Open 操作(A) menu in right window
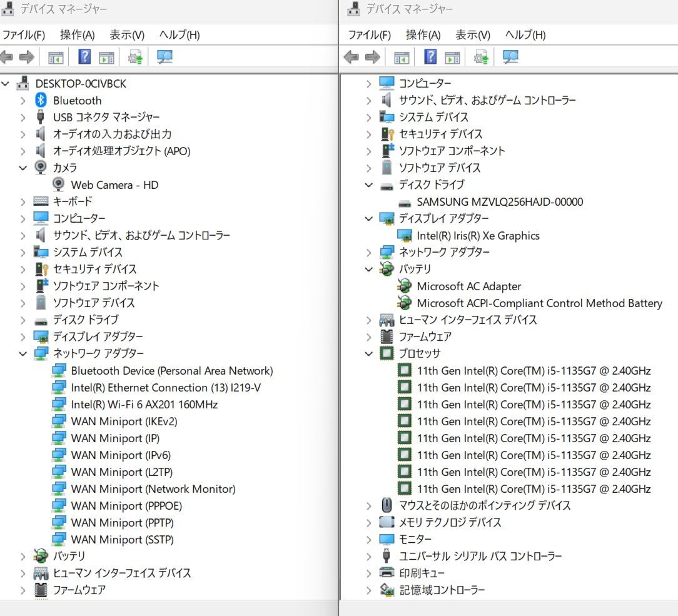 click(x=423, y=34)
